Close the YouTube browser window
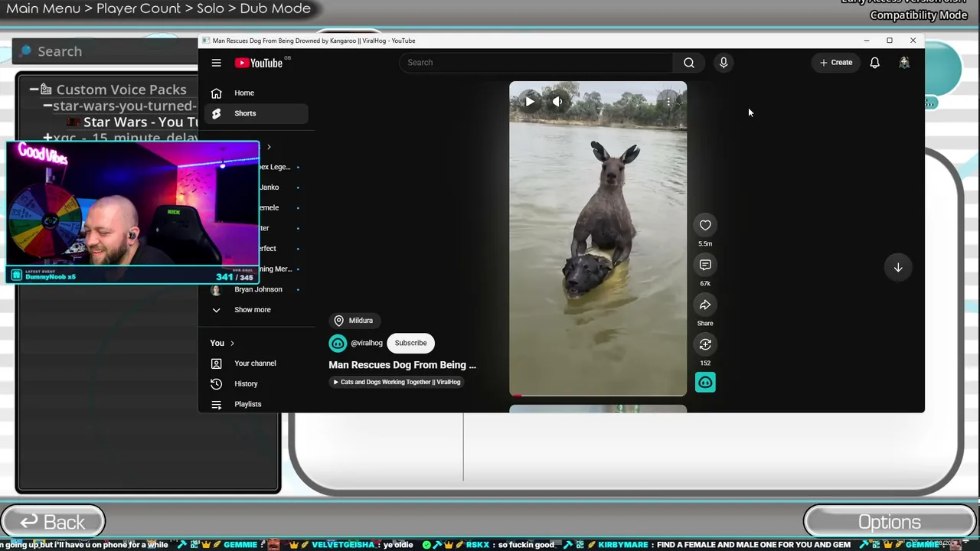 tap(913, 41)
